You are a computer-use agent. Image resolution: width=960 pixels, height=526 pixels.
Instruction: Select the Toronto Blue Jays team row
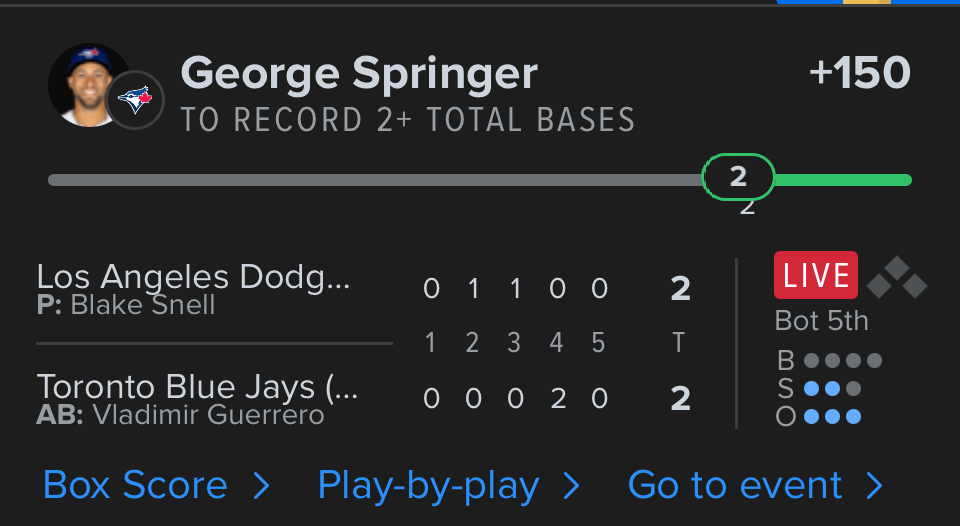[x=197, y=398]
